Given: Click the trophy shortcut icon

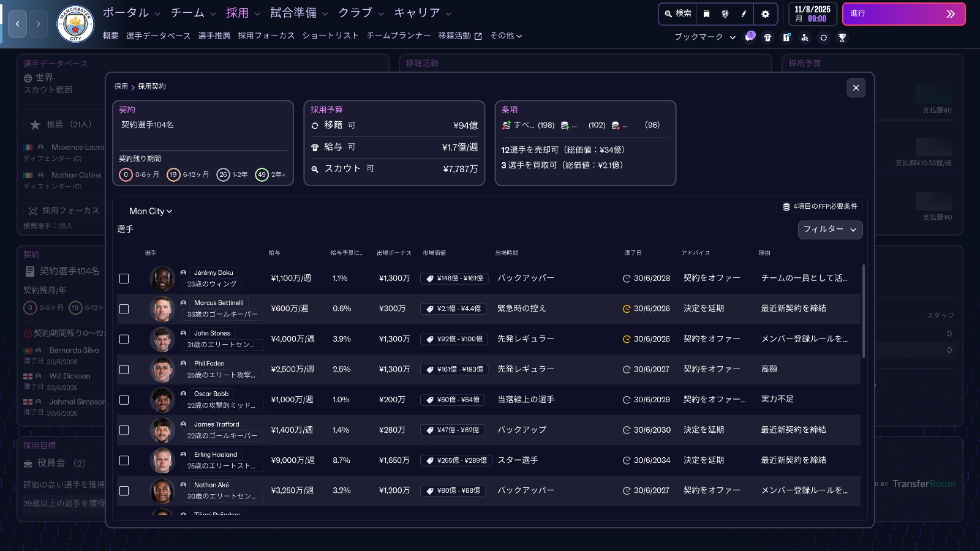Looking at the screenshot, I should pyautogui.click(x=842, y=37).
